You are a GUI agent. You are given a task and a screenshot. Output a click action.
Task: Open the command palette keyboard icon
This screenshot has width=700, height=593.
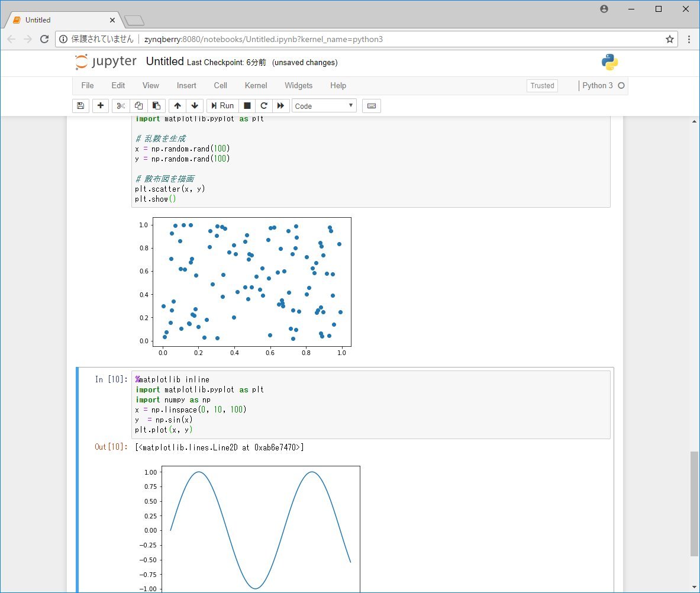click(x=372, y=106)
